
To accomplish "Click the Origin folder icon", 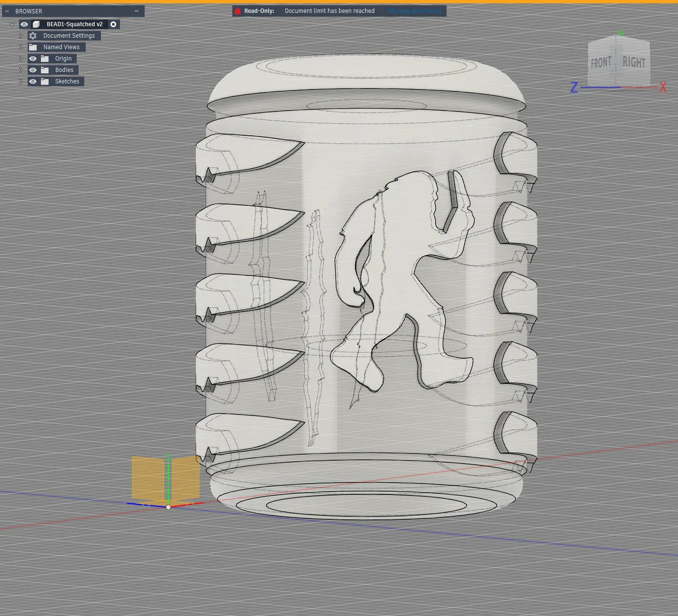I will [45, 59].
